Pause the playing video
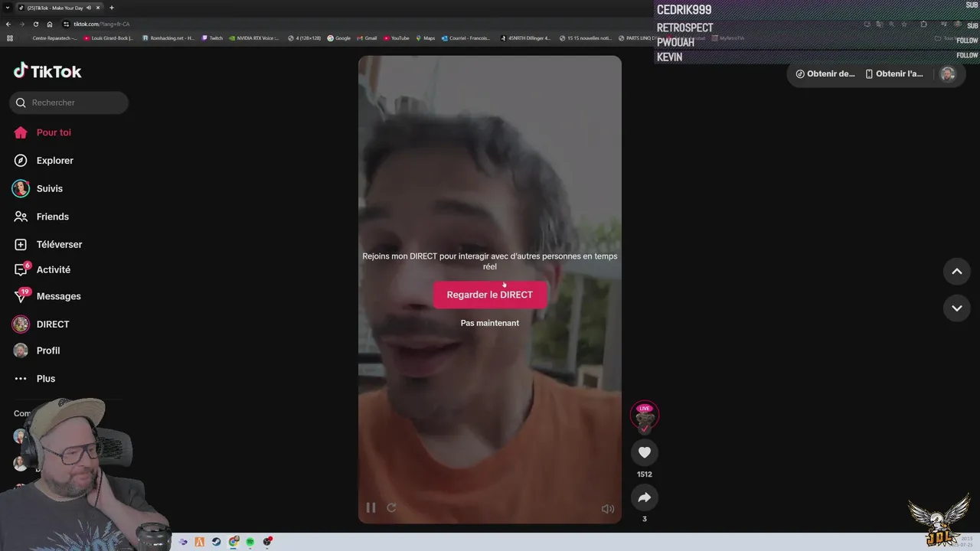Image resolution: width=980 pixels, height=551 pixels. [371, 507]
